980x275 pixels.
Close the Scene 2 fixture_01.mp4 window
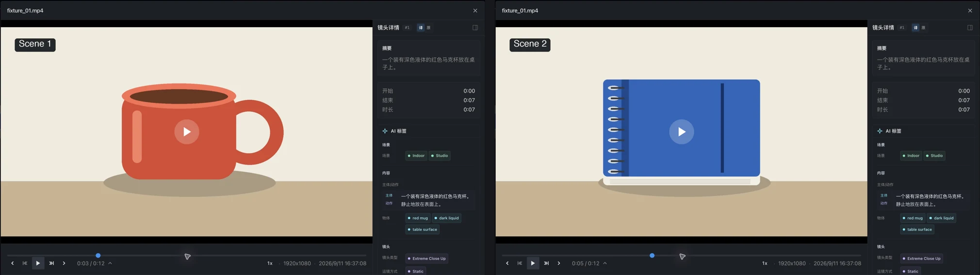tap(970, 11)
